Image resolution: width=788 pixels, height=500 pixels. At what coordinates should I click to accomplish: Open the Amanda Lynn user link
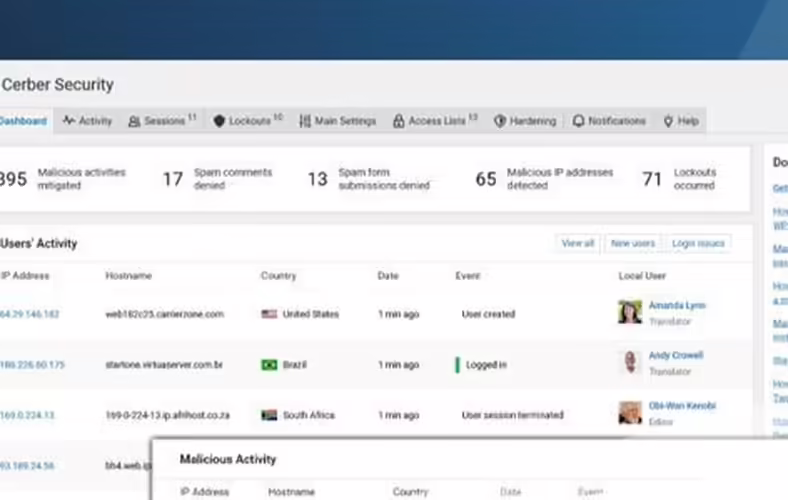[x=677, y=306]
